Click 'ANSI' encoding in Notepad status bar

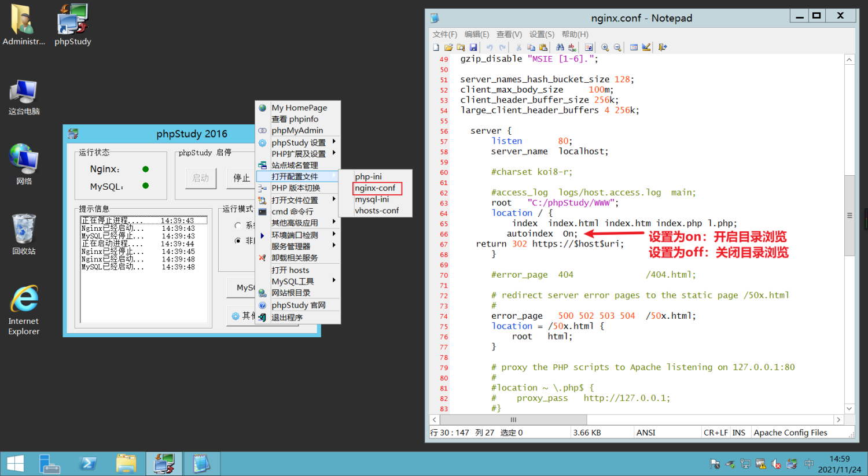pos(646,433)
